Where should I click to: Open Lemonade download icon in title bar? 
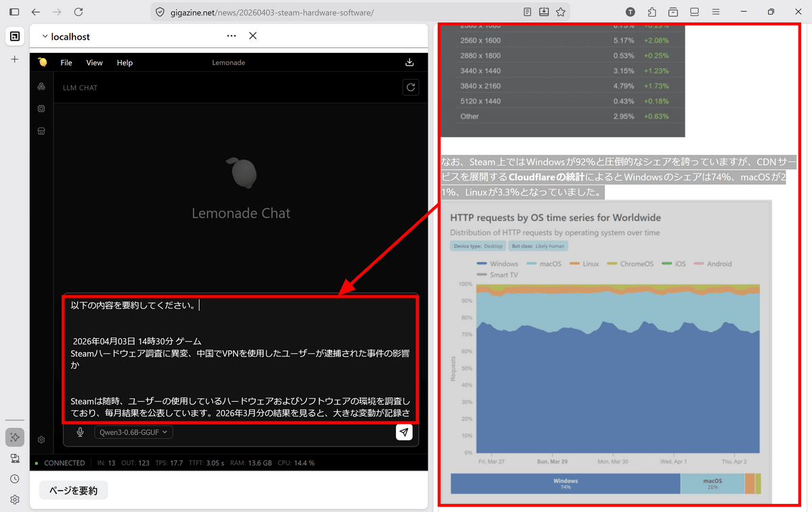click(x=409, y=62)
